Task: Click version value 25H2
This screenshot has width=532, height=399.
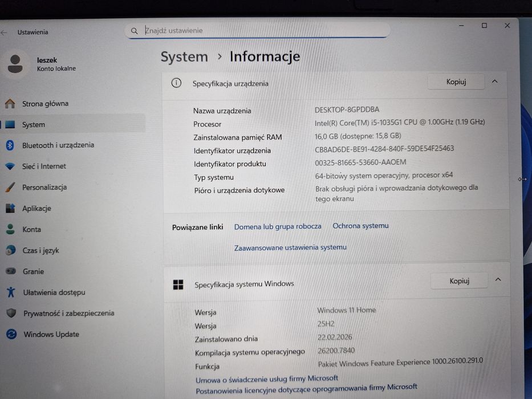Action: point(326,324)
